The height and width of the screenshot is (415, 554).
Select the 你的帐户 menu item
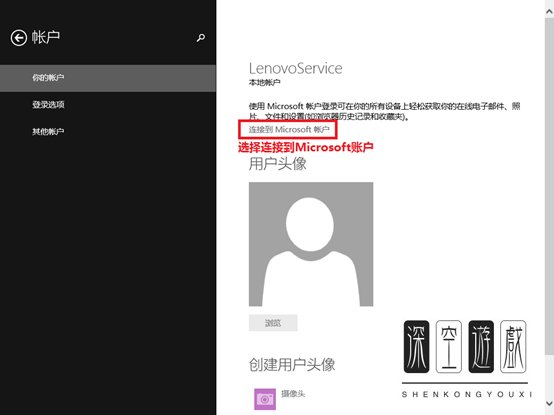[108, 78]
